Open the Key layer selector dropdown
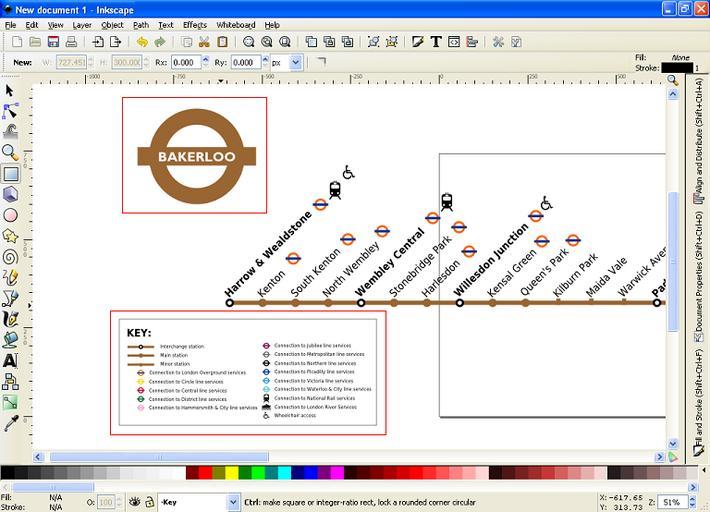The height and width of the screenshot is (512, 710). click(x=233, y=502)
